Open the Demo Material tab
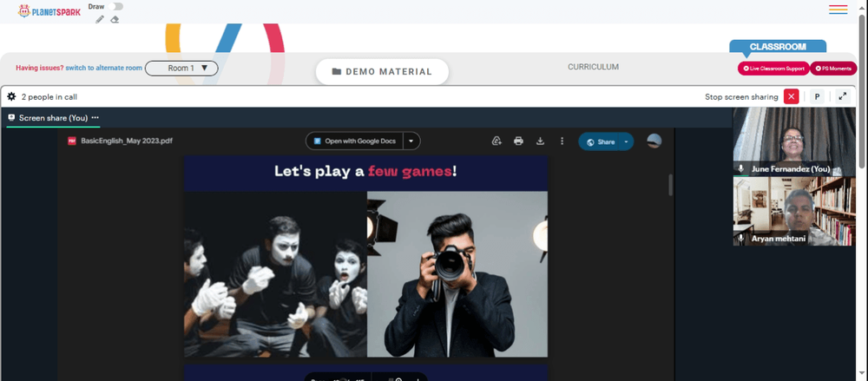Viewport: 868px width, 381px height. [382, 71]
